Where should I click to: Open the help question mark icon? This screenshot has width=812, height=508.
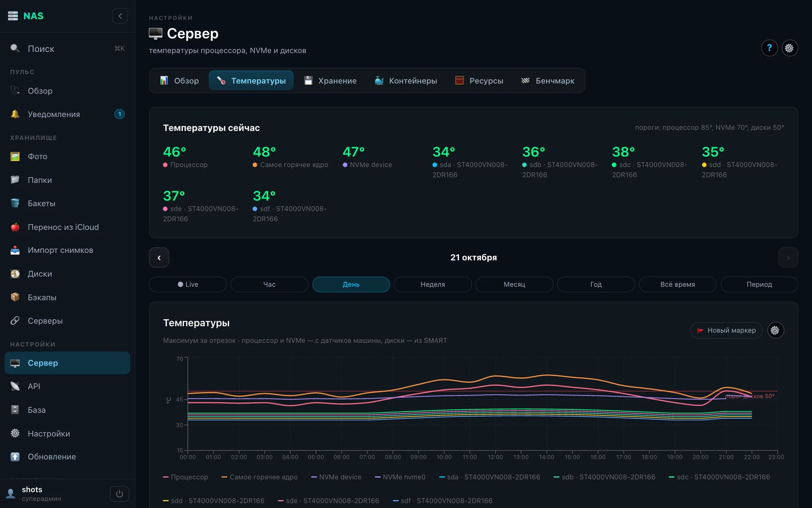[x=769, y=48]
